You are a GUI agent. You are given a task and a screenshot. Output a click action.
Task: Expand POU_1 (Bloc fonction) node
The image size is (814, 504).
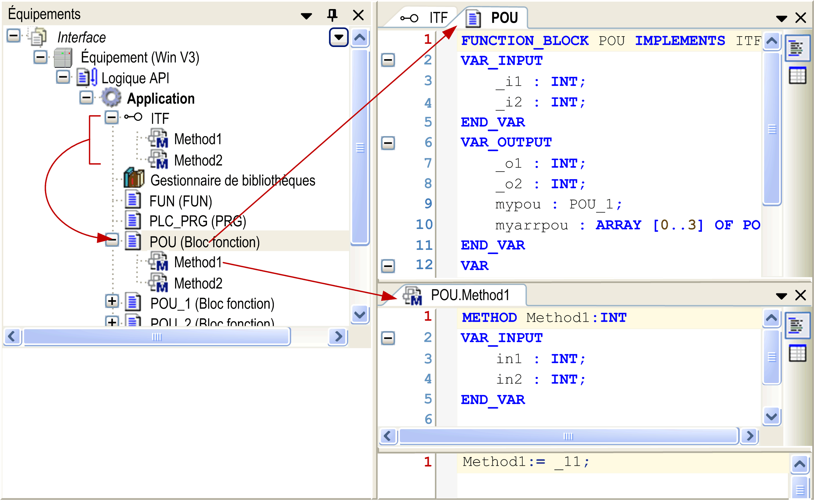(x=112, y=301)
